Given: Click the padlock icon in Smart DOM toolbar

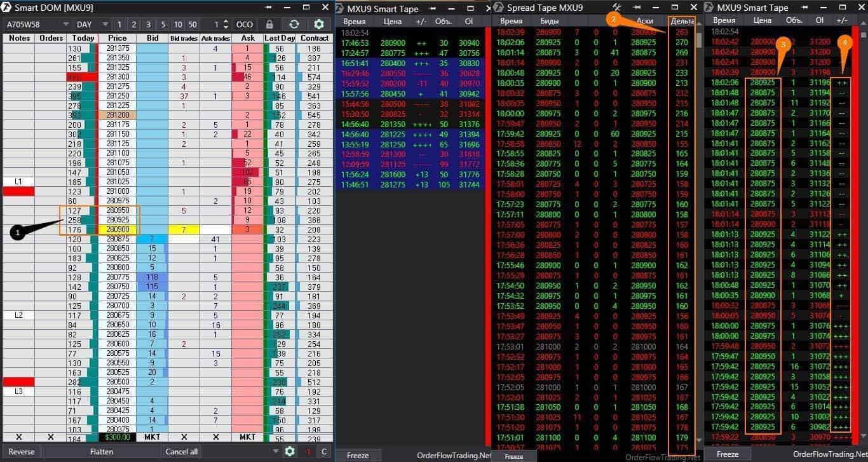Looking at the screenshot, I should pyautogui.click(x=269, y=24).
